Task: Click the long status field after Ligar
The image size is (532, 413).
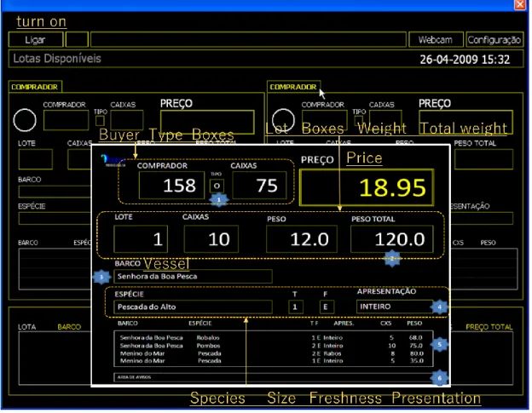Action: (250, 40)
